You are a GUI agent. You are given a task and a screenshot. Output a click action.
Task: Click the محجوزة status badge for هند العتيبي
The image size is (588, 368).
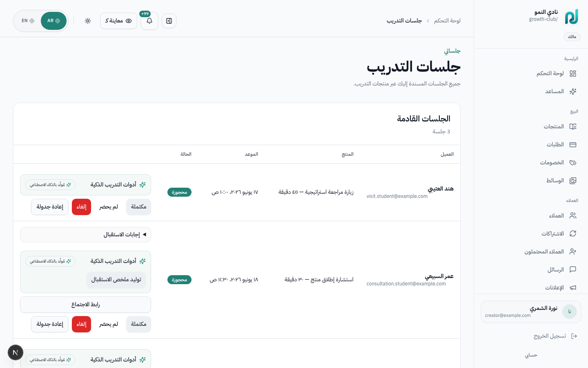click(x=179, y=192)
